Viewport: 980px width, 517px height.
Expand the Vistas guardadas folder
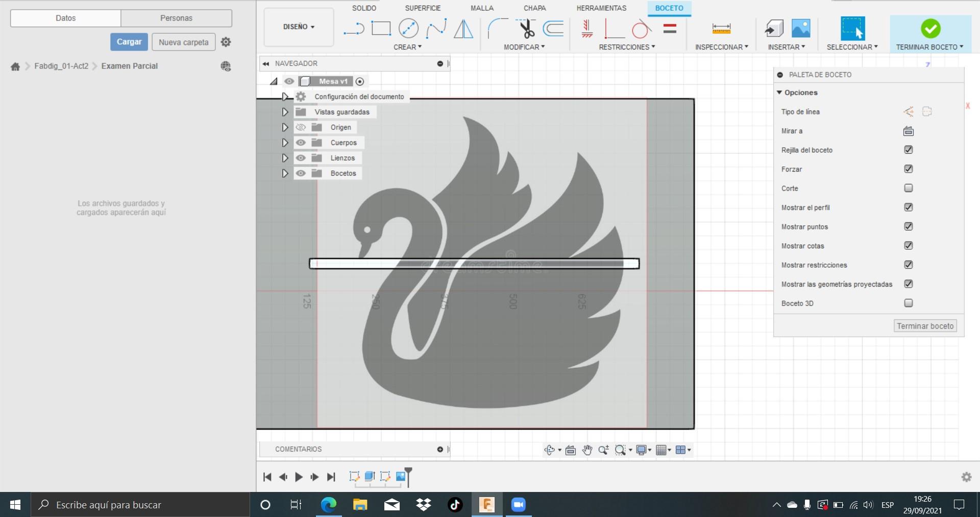pos(285,112)
